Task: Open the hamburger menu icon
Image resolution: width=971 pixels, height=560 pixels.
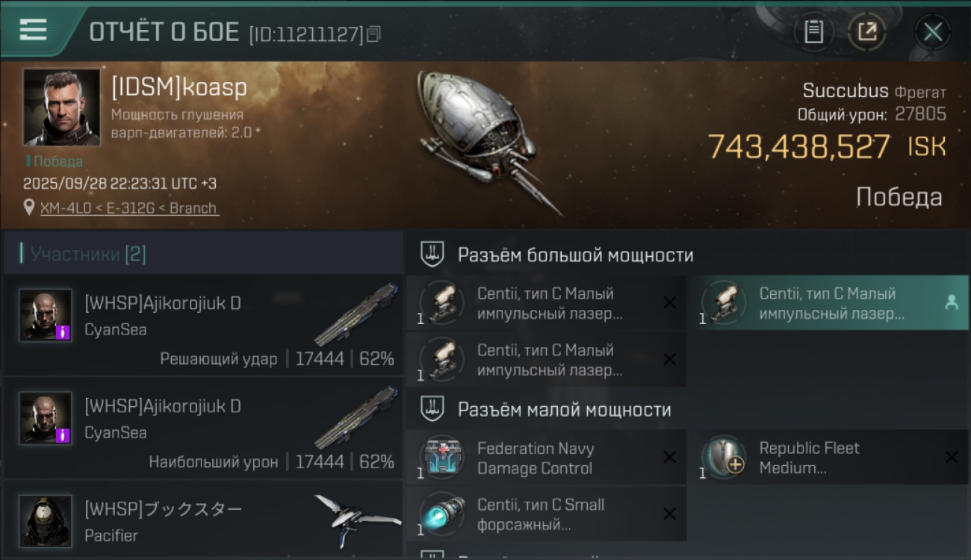Action: pos(33,30)
